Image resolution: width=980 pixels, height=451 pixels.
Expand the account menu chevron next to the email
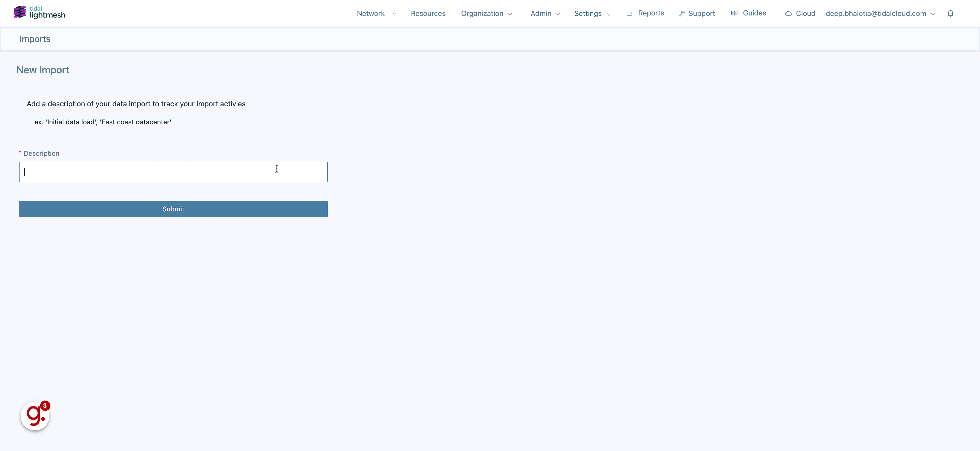coord(933,14)
